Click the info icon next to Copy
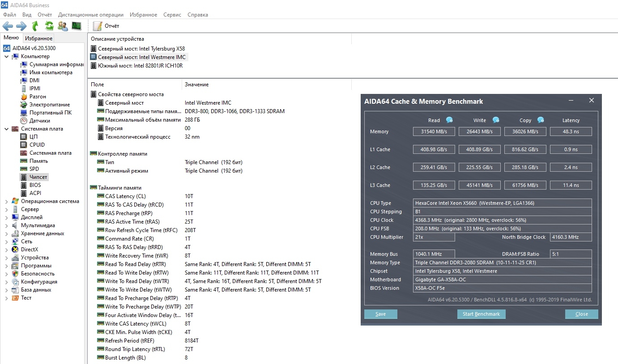 [541, 120]
